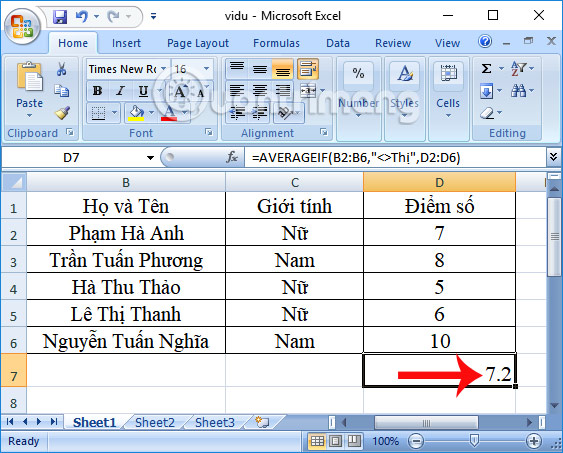Screen dimensions: 563x453
Task: Increase indent in the Alignment group
Action: [x=259, y=113]
